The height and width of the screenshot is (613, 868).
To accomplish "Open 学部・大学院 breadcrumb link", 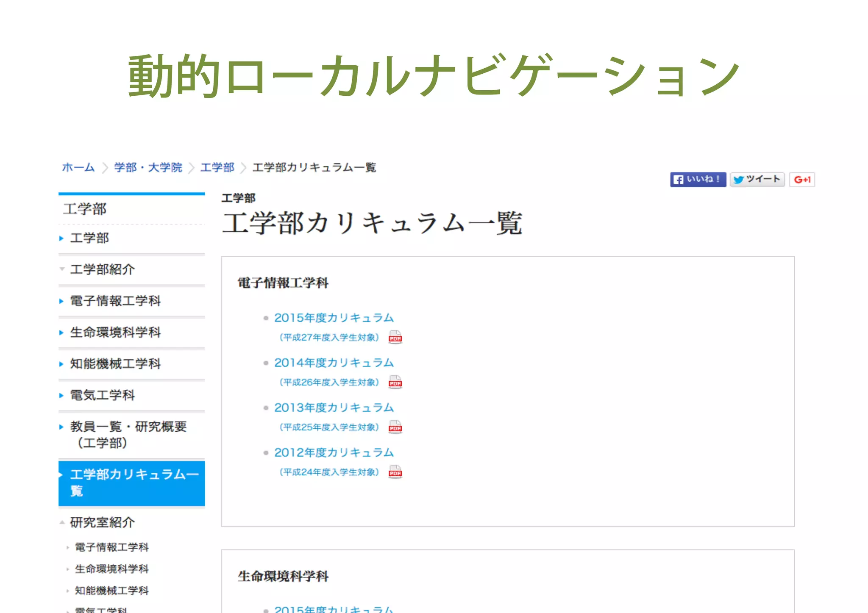I will (148, 167).
